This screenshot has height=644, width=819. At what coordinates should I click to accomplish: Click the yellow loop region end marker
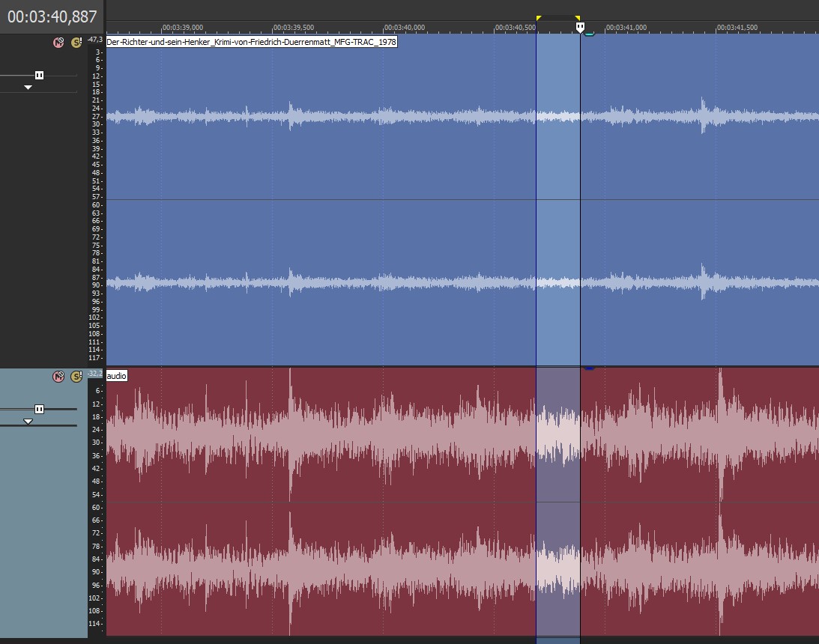tap(577, 18)
